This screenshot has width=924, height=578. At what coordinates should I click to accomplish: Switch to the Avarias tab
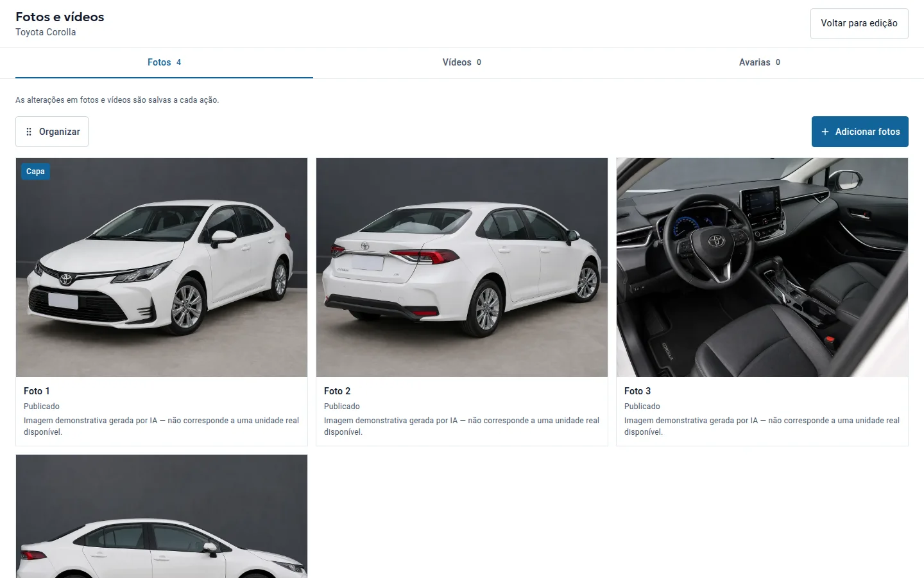(760, 62)
